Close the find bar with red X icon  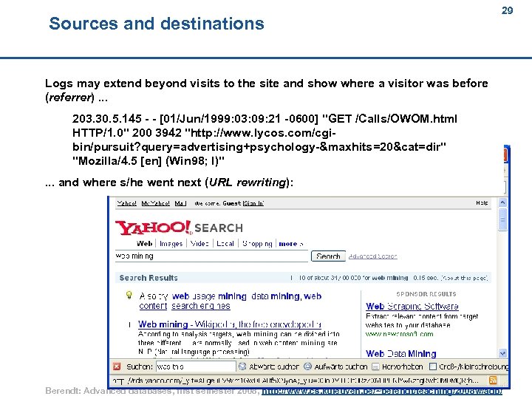(117, 366)
